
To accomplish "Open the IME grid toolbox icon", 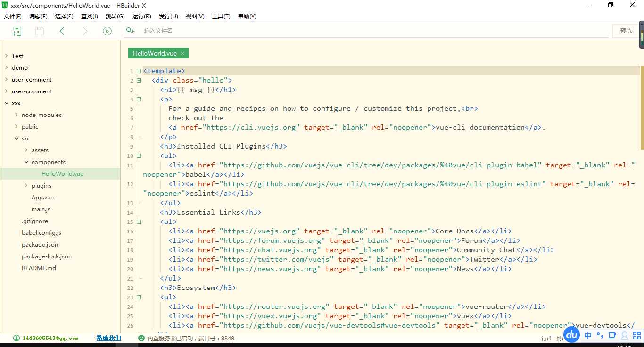I will click(x=637, y=336).
